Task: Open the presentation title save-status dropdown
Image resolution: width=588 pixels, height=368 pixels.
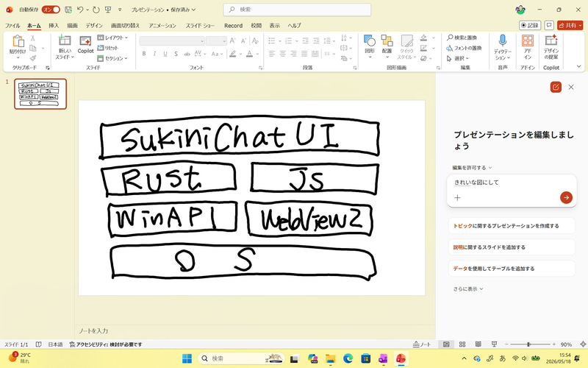Action: click(163, 10)
